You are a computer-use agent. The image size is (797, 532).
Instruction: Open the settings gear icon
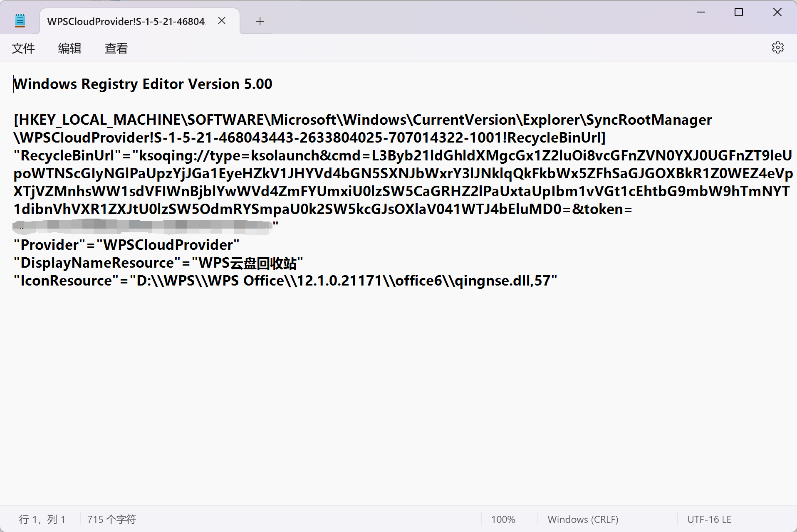pyautogui.click(x=777, y=48)
